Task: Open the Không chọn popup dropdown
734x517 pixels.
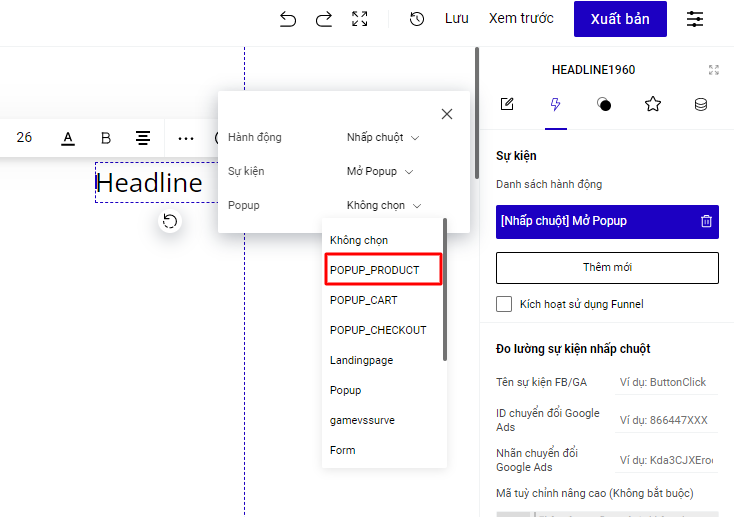Action: click(x=384, y=205)
